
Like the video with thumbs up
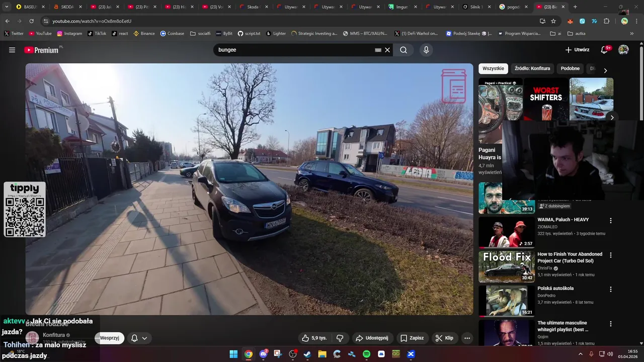click(314, 338)
